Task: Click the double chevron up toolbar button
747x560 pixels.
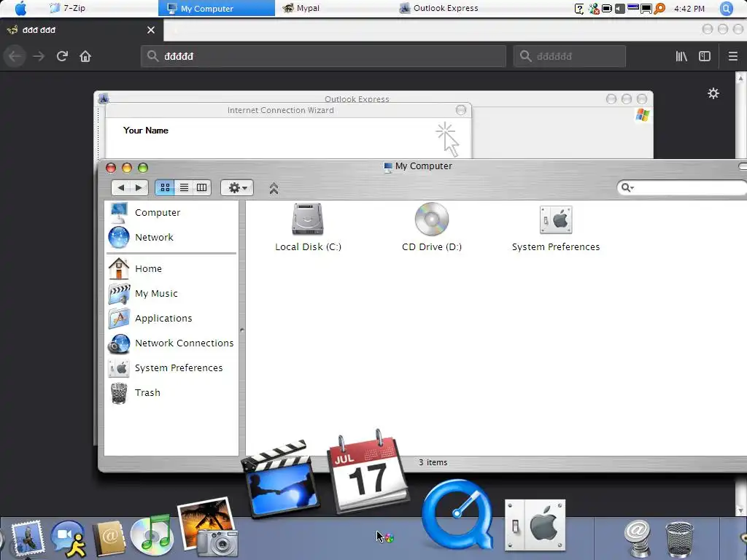Action: (x=274, y=189)
